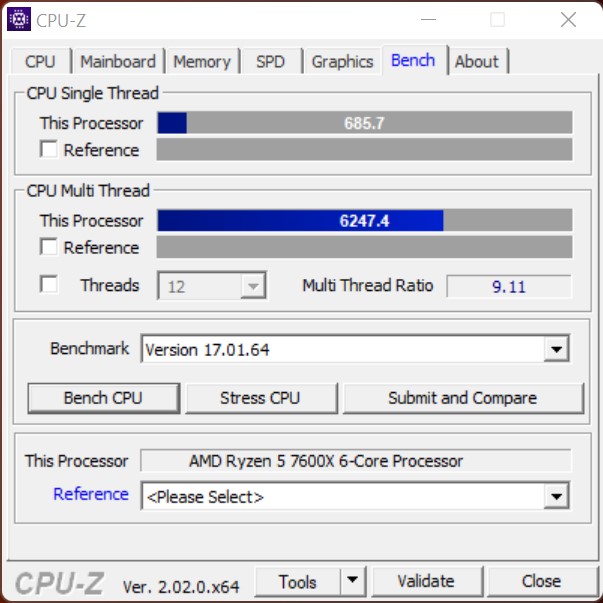Viewport: 603px width, 603px height.
Task: Open the Graphics tab
Action: [342, 62]
